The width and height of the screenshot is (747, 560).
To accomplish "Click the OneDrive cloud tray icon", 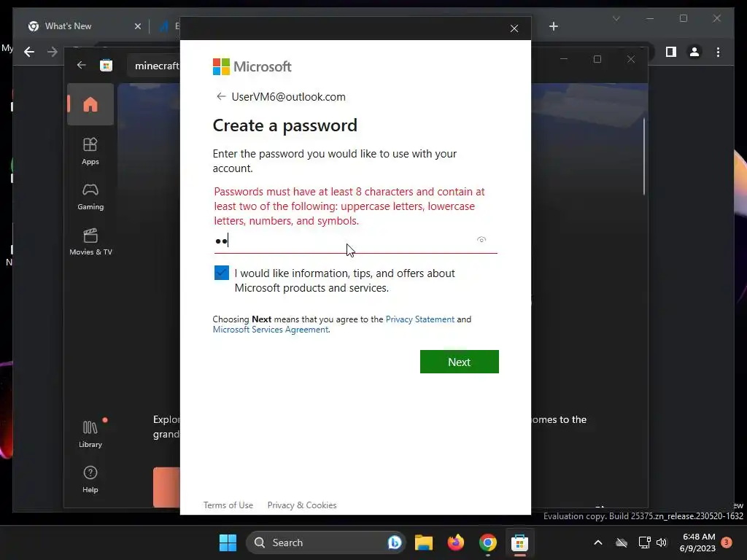I will [622, 542].
